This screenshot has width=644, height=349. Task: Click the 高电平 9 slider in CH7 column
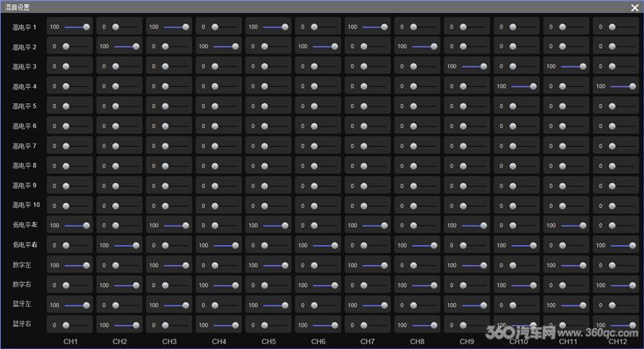coord(374,186)
